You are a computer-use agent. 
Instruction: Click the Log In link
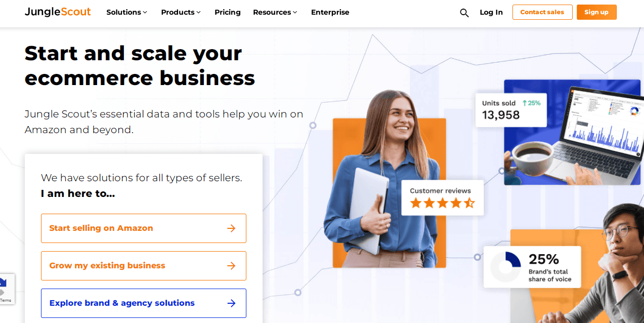coord(491,12)
